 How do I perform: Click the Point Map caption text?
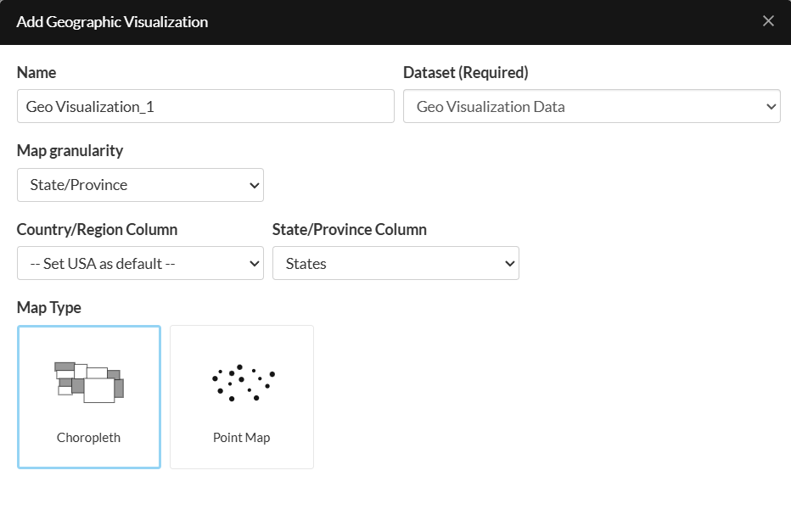pos(242,438)
